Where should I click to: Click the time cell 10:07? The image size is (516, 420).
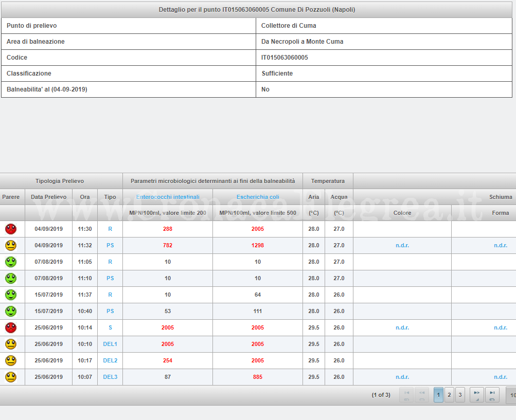pyautogui.click(x=85, y=377)
